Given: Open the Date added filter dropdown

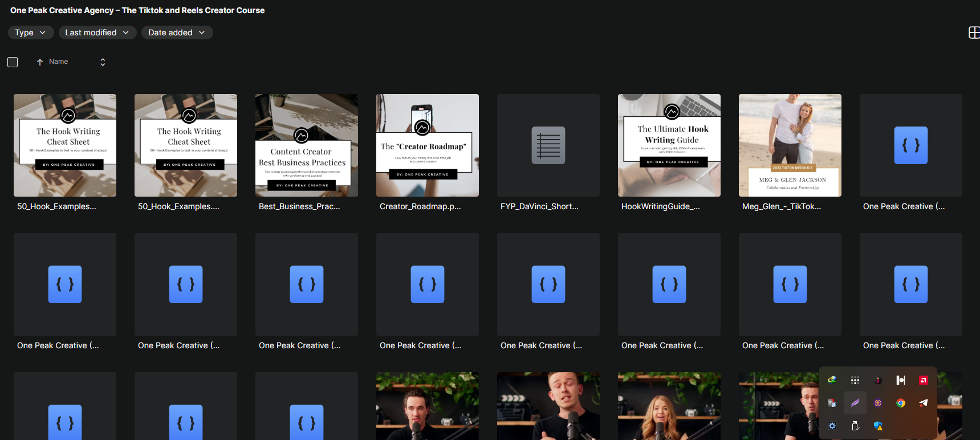Looking at the screenshot, I should coord(177,32).
